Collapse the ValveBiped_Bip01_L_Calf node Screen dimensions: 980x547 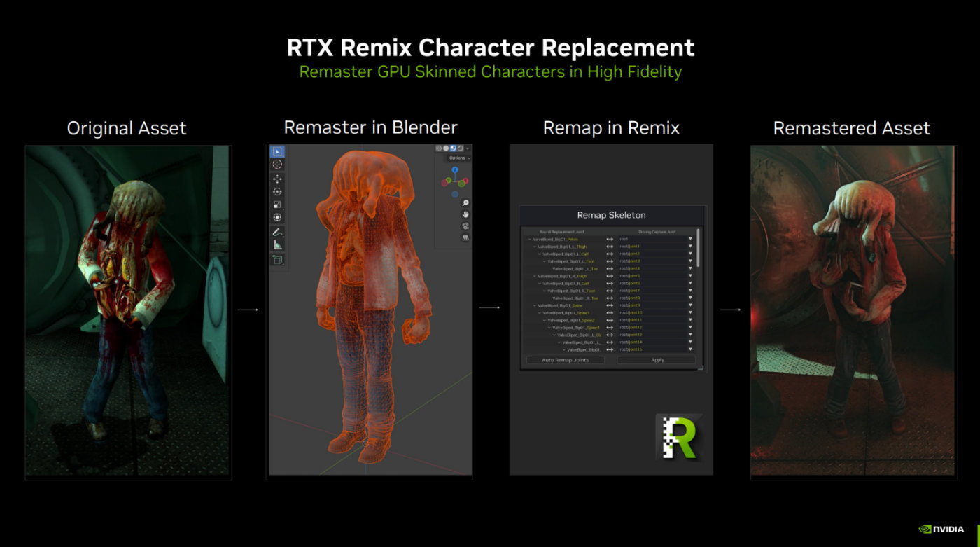pyautogui.click(x=540, y=254)
